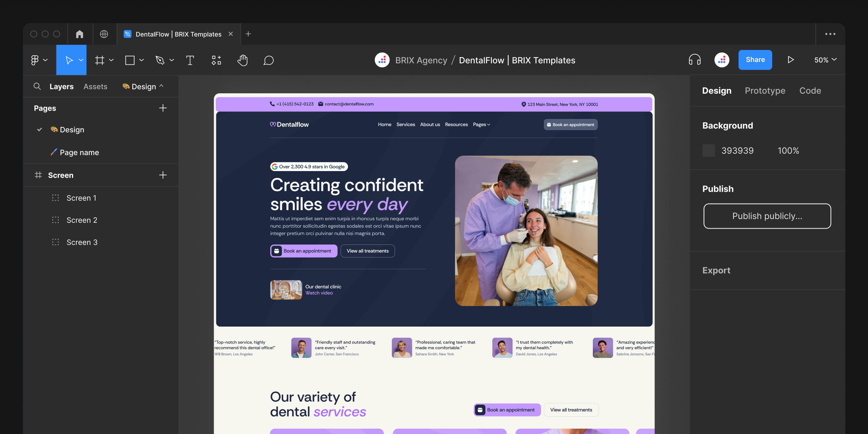Click Screen 1 dotted frame icon
This screenshot has width=868, height=434.
55,198
